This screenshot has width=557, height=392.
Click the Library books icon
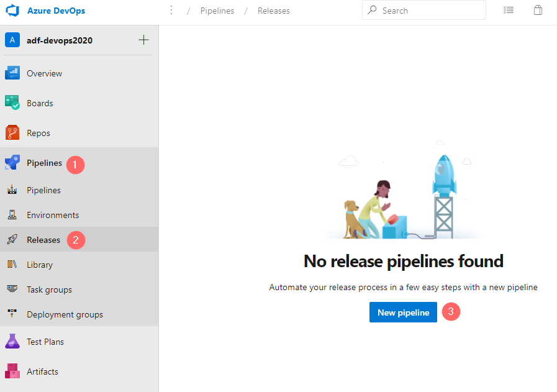pyautogui.click(x=12, y=264)
